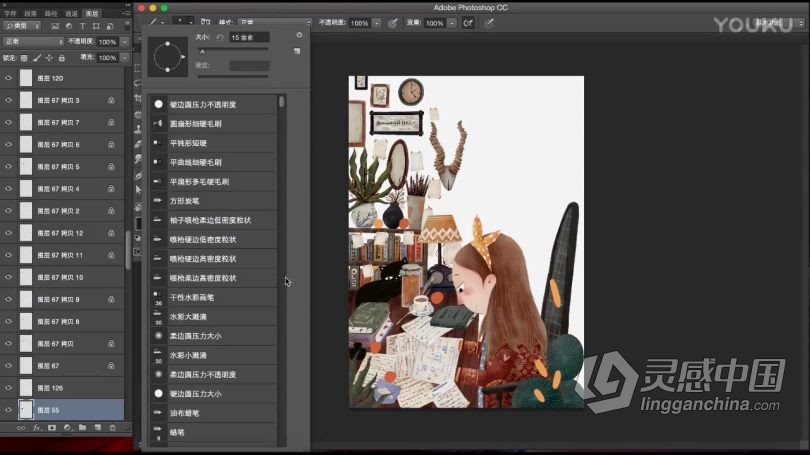
Task: Lock layer position icon
Action: pyautogui.click(x=49, y=58)
